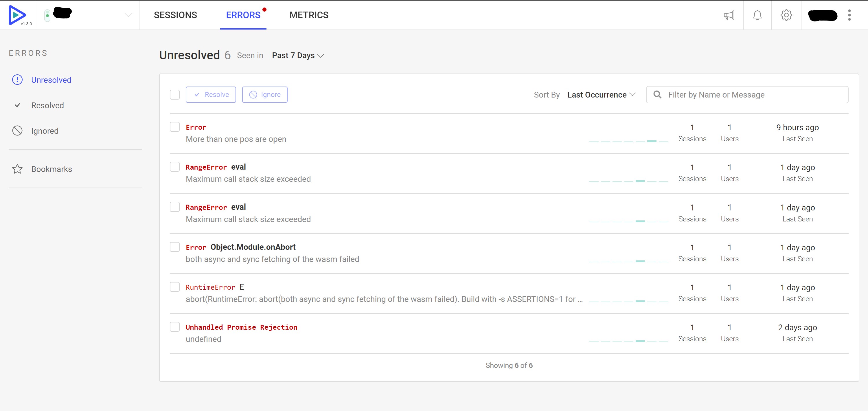Expand the Past 7 Days dropdown
Screen dimensions: 868x411
pyautogui.click(x=297, y=56)
